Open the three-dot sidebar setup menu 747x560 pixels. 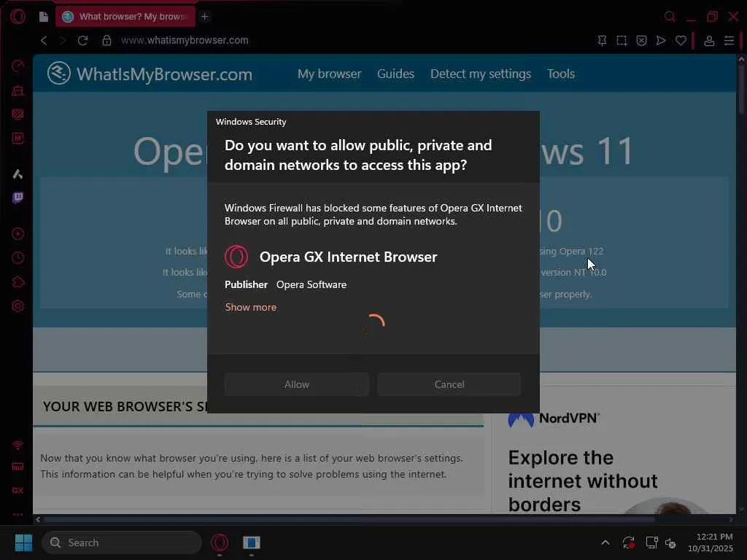point(18,514)
